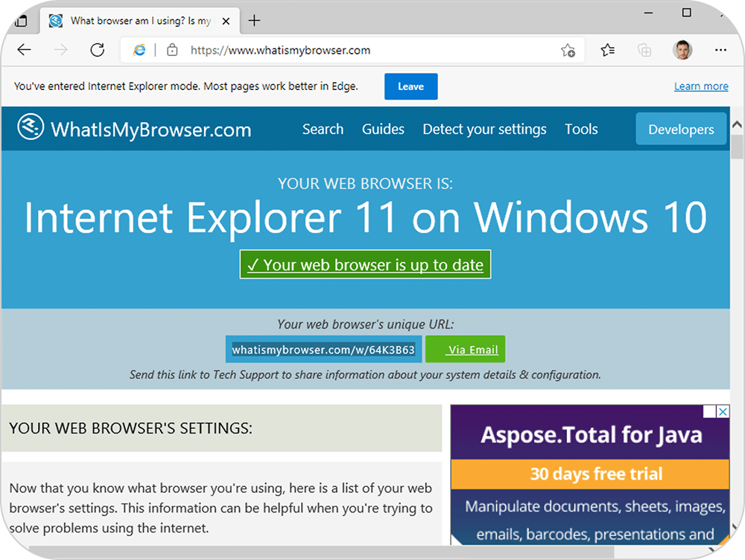
Task: Click the horizontal scrollbar at the bottom
Action: coord(321,552)
